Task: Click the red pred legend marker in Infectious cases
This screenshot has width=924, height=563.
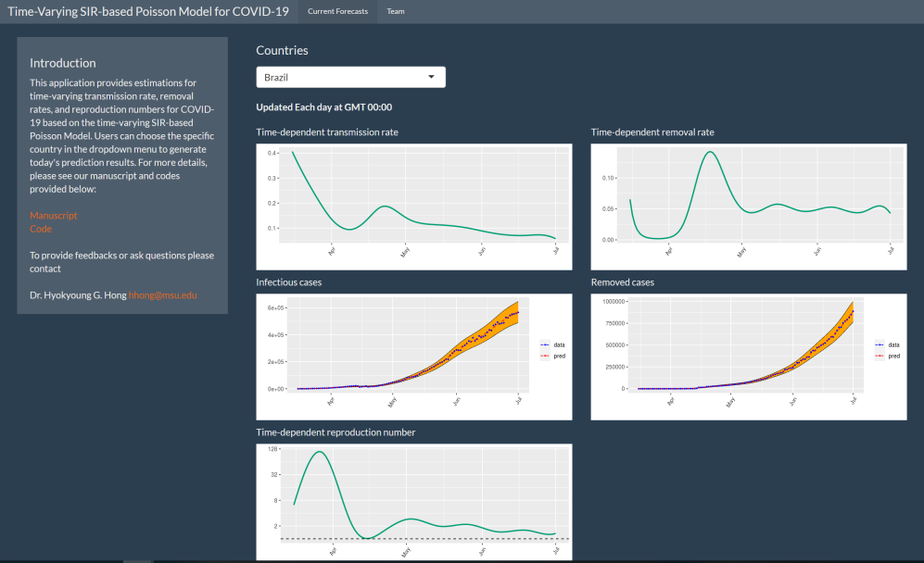Action: pos(545,356)
